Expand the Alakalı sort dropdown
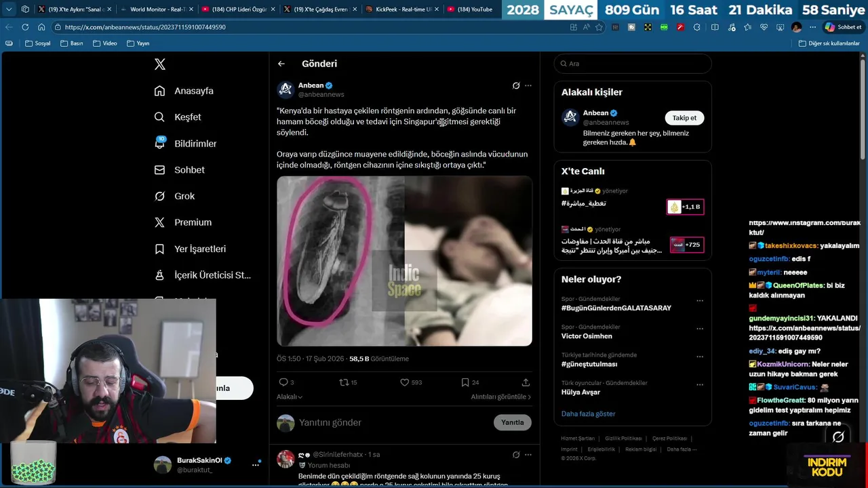 point(290,396)
